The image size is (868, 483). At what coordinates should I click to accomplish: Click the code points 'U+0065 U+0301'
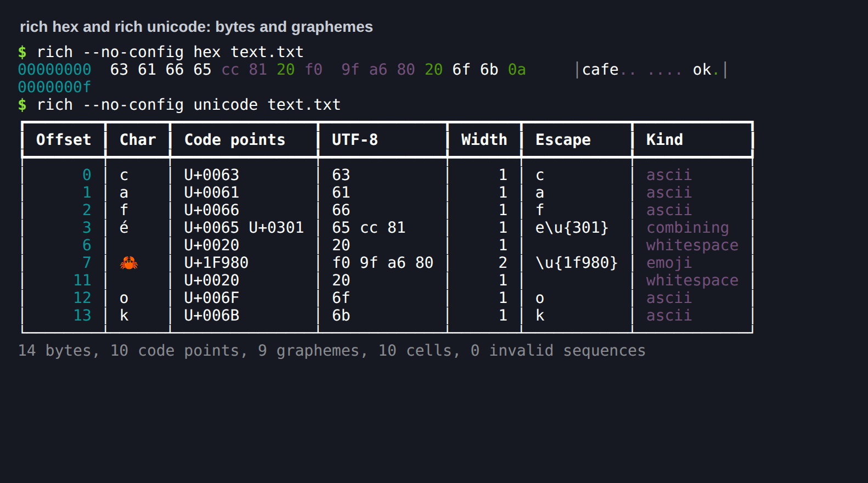coord(244,228)
